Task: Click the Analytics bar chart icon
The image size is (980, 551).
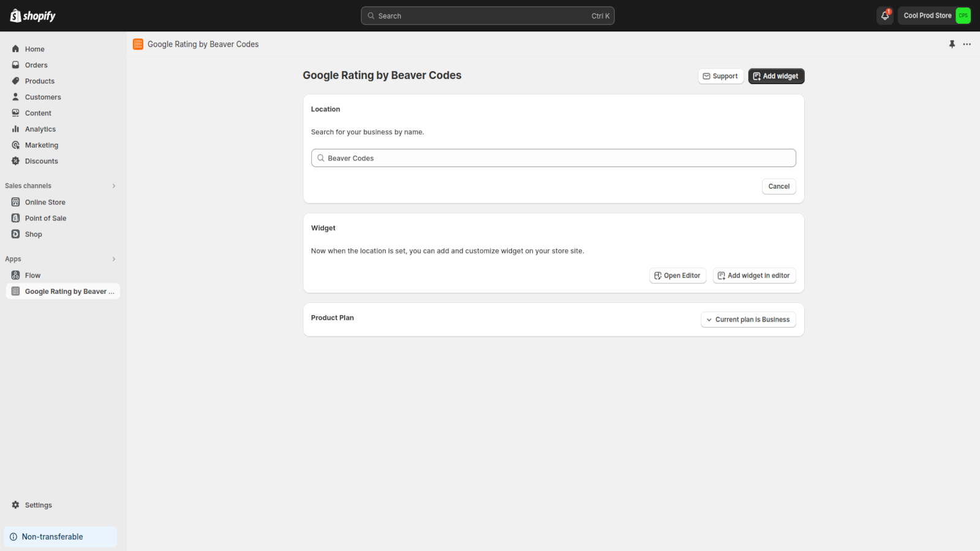Action: [16, 129]
